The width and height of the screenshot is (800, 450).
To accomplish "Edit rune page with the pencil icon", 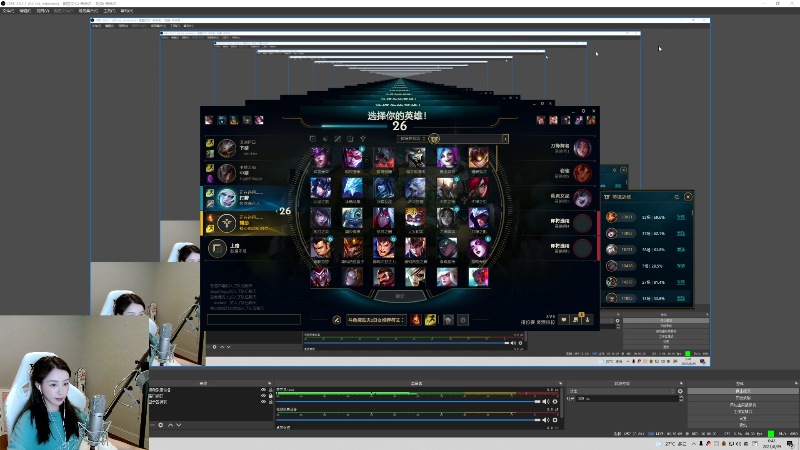I will (337, 320).
